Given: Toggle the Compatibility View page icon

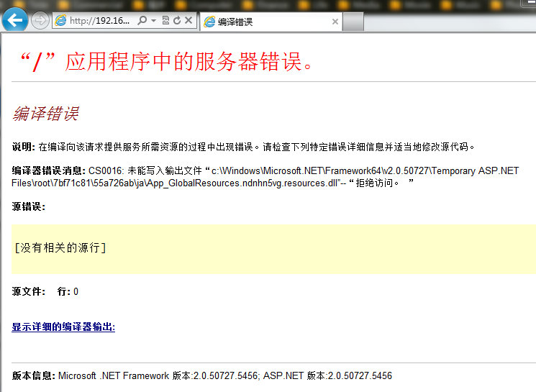Looking at the screenshot, I should coord(166,21).
